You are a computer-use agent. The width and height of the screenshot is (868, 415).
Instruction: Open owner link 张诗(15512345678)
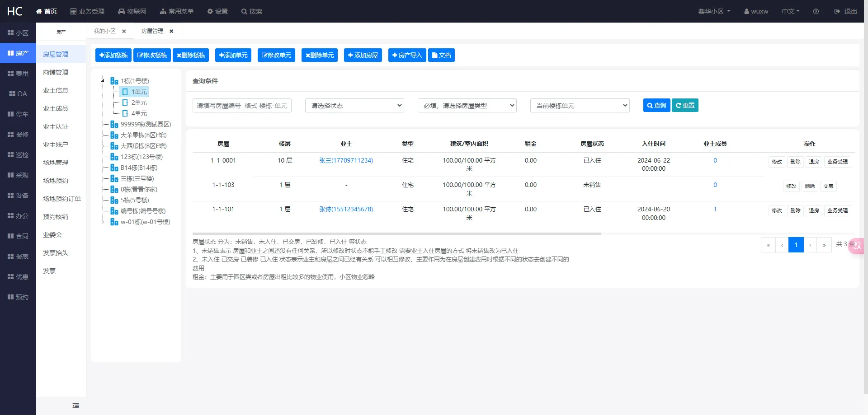346,209
